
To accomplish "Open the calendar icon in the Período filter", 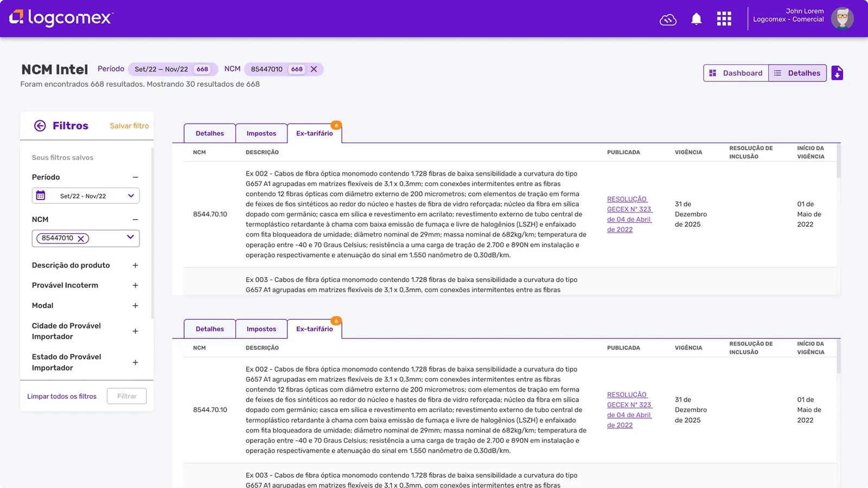I will pyautogui.click(x=41, y=195).
